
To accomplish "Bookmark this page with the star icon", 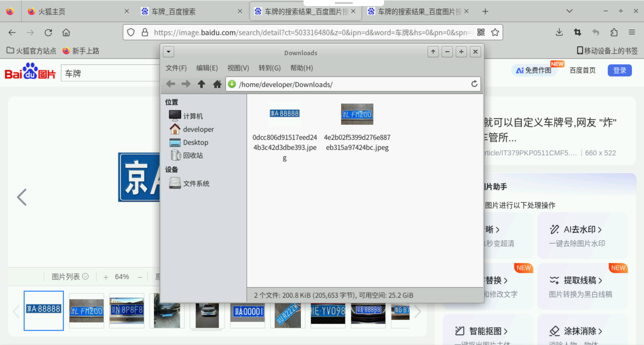I will coord(495,32).
